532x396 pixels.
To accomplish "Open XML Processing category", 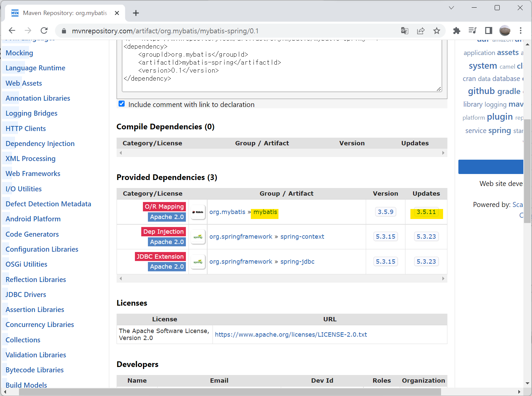I will (30, 159).
